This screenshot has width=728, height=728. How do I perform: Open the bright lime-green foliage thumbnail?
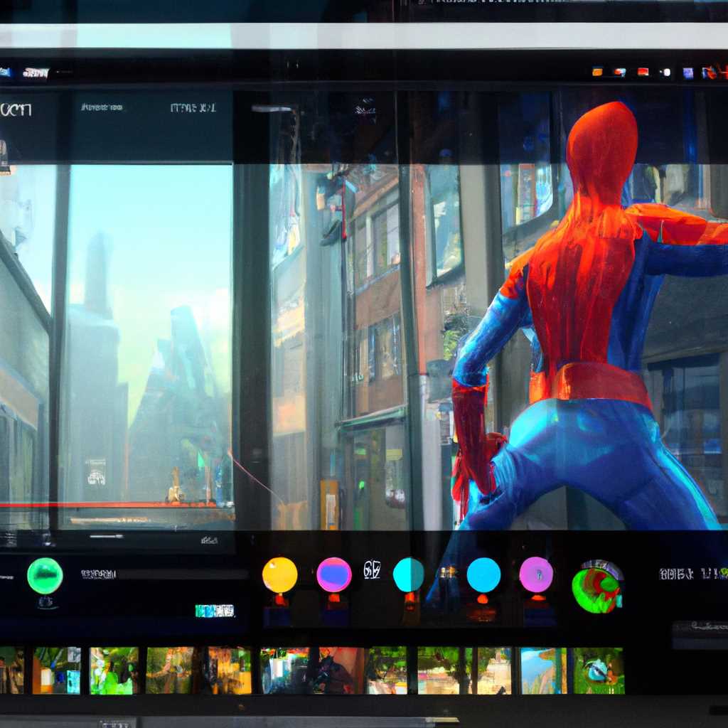click(114, 670)
